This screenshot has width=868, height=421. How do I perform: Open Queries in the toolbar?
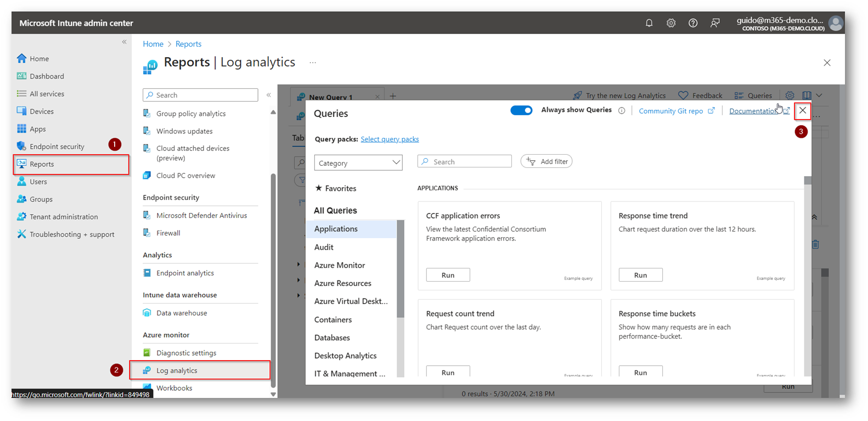click(x=753, y=96)
